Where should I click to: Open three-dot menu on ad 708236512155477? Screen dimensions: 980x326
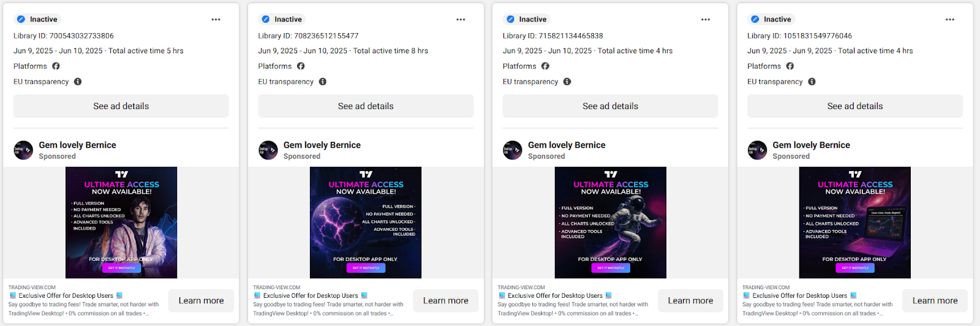(461, 20)
